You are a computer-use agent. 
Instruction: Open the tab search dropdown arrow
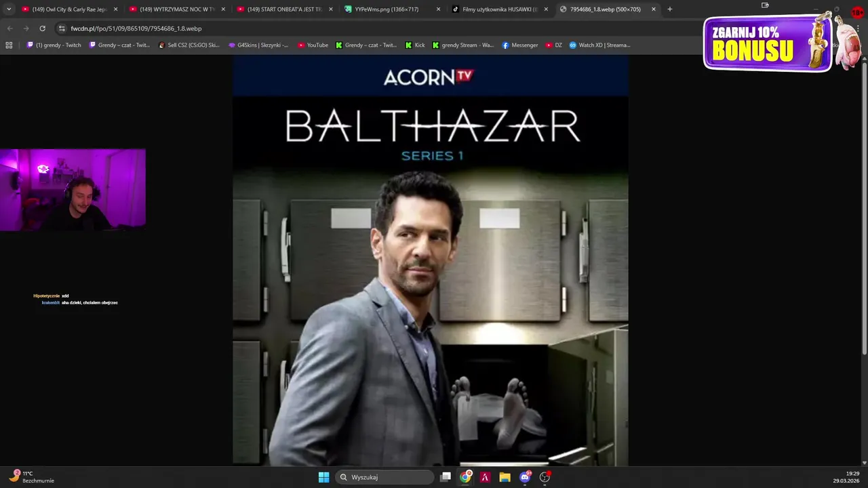point(9,9)
